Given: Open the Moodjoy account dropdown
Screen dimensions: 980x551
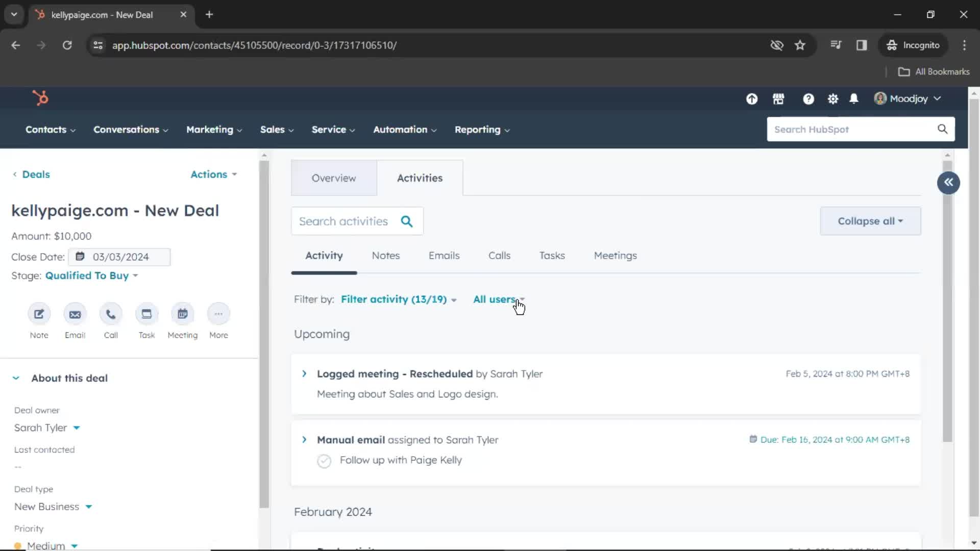Looking at the screenshot, I should pyautogui.click(x=908, y=98).
